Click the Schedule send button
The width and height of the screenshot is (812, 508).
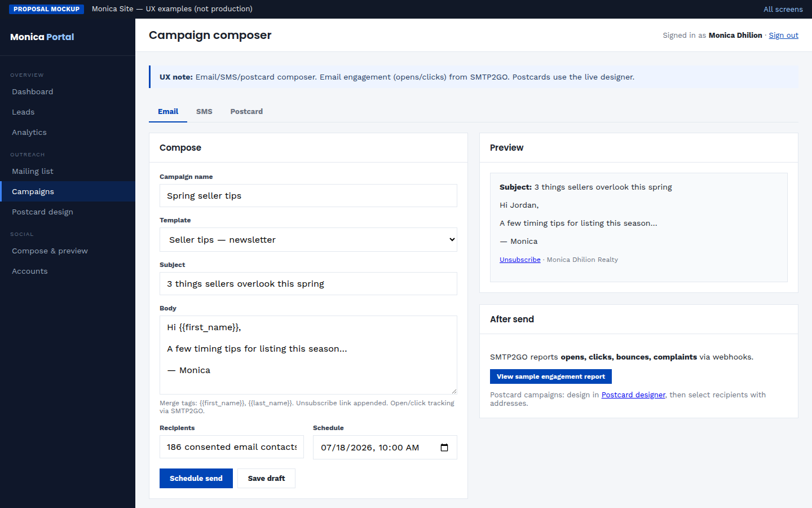tap(196, 478)
